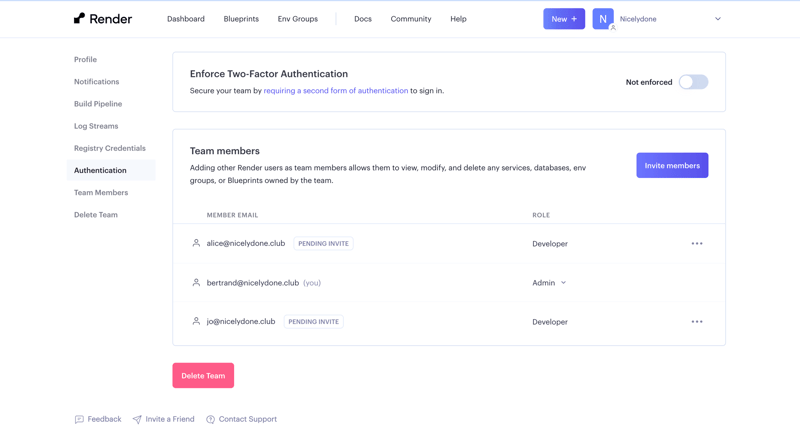Open Registry Credentials settings
Screen dimensions: 800x442
[x=110, y=148]
